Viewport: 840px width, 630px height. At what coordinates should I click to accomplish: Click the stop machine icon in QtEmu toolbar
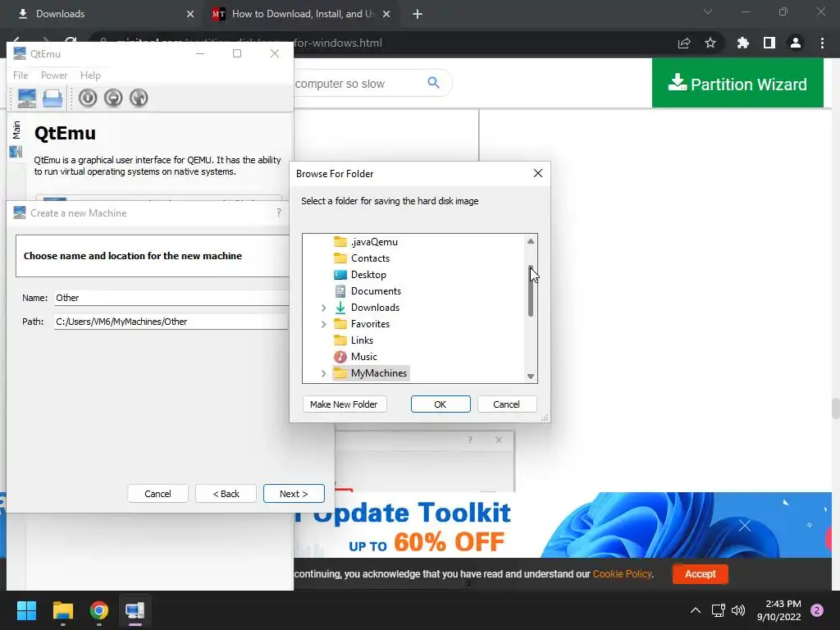pyautogui.click(x=113, y=98)
